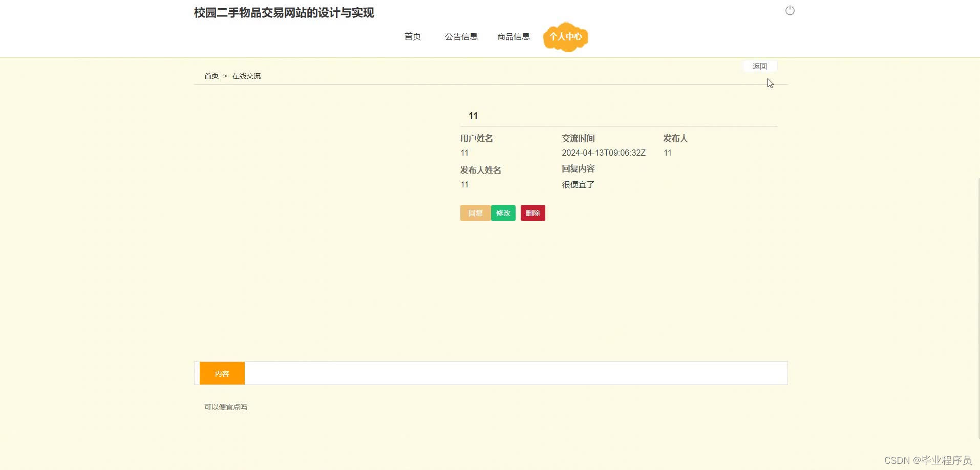Open the 首页 navigation menu item
The height and width of the screenshot is (470, 980).
point(413,36)
